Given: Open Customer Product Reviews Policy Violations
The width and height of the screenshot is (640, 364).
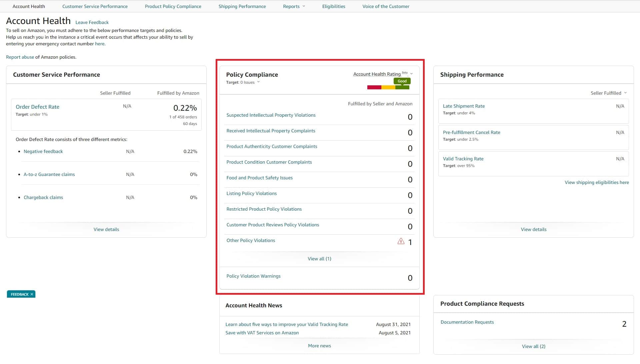Looking at the screenshot, I should (273, 225).
